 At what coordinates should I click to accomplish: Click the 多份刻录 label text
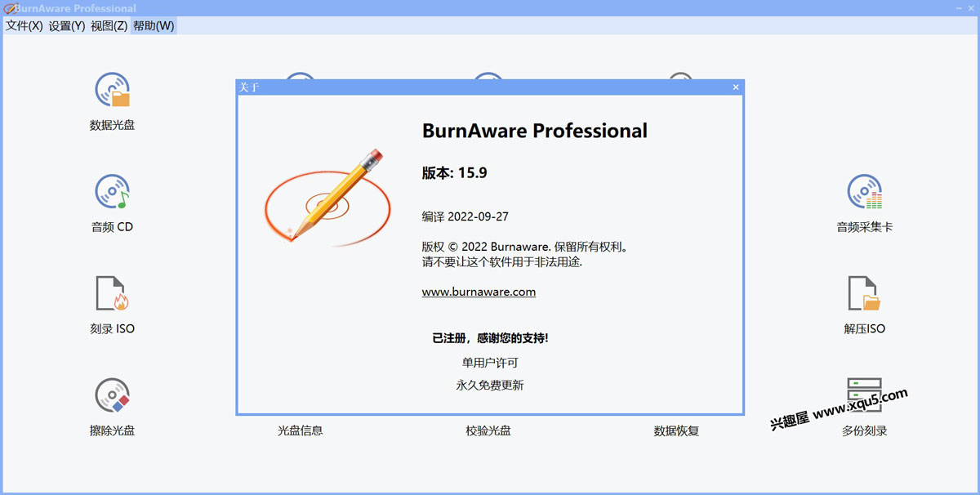pos(865,430)
